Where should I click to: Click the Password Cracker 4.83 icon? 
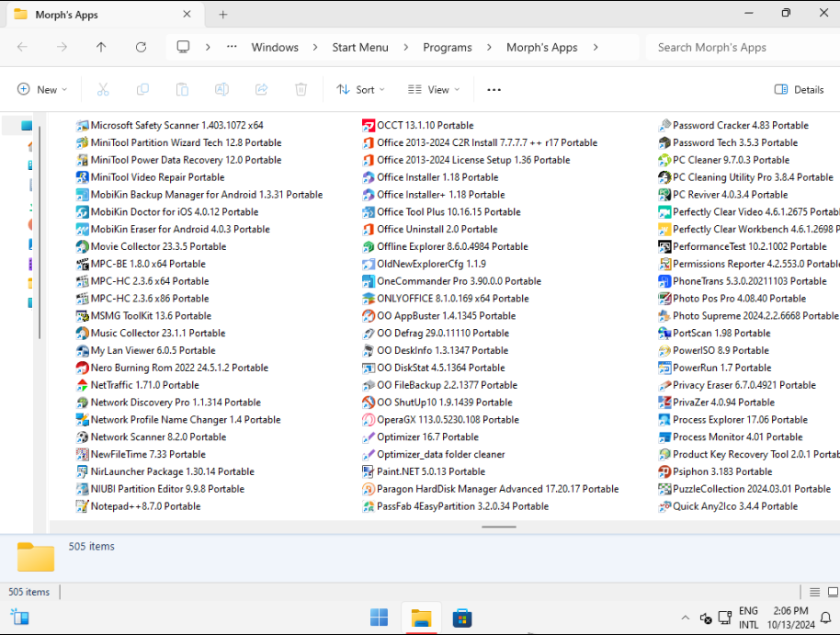(x=664, y=125)
